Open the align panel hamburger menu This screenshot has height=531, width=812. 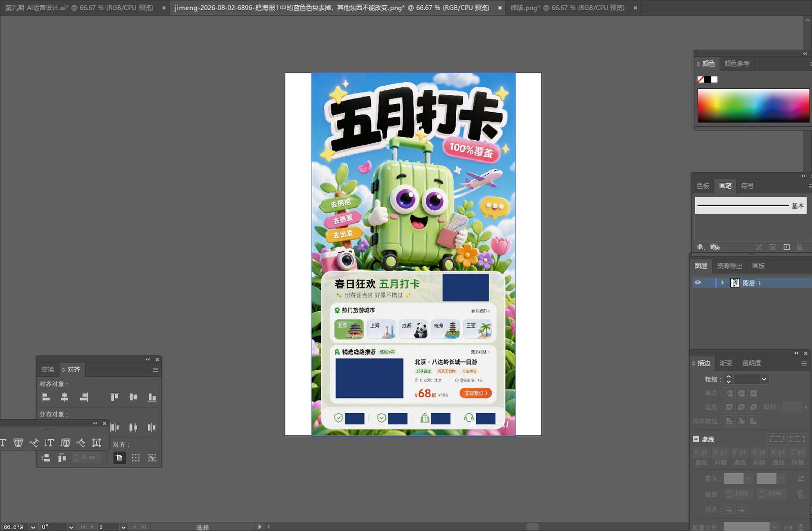point(156,370)
